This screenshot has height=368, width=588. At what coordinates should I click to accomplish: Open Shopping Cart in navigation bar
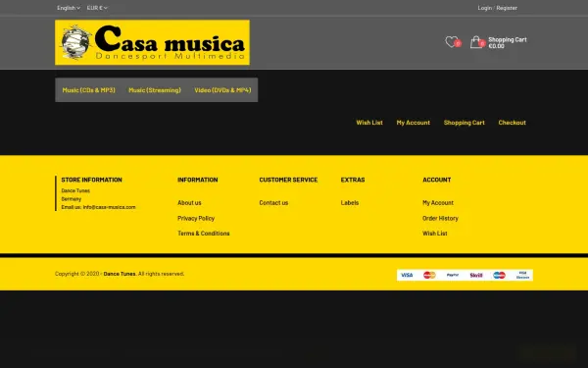465,123
